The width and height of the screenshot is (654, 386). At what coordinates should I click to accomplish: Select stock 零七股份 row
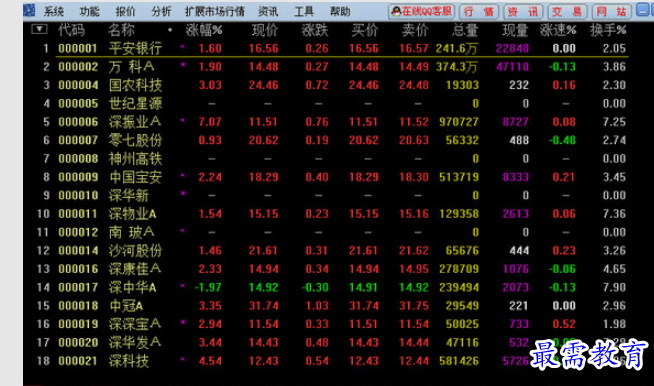pos(332,140)
